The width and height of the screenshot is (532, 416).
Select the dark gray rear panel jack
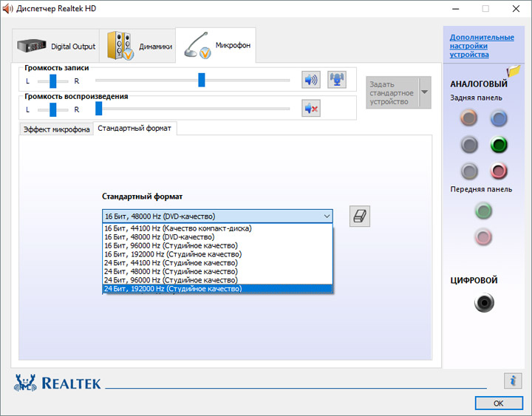[x=469, y=145]
